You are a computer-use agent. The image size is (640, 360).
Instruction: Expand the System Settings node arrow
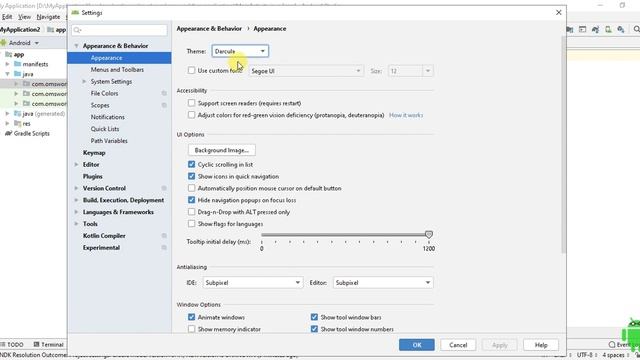click(84, 82)
